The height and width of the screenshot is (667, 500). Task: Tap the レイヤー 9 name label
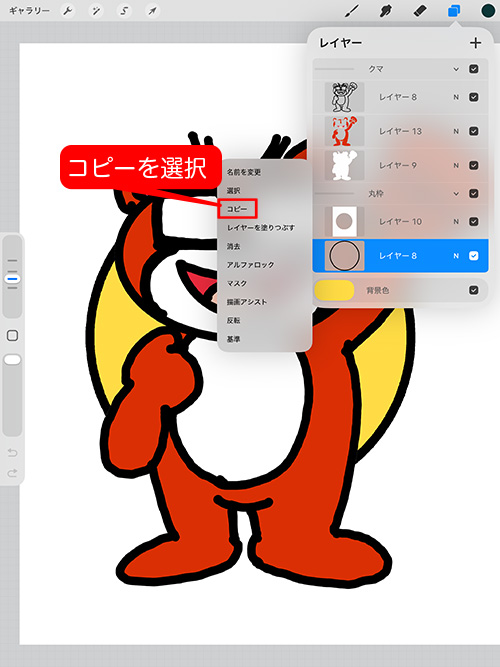tap(398, 165)
